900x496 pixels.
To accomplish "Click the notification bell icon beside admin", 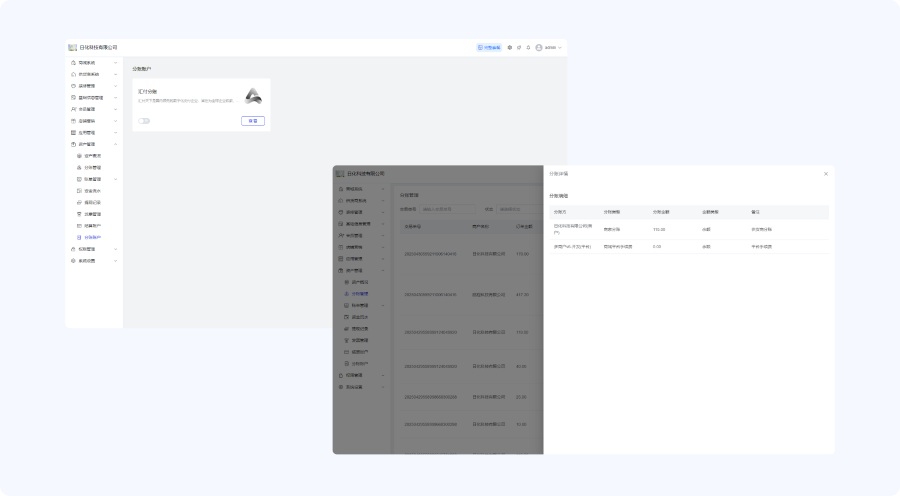I will pyautogui.click(x=528, y=47).
